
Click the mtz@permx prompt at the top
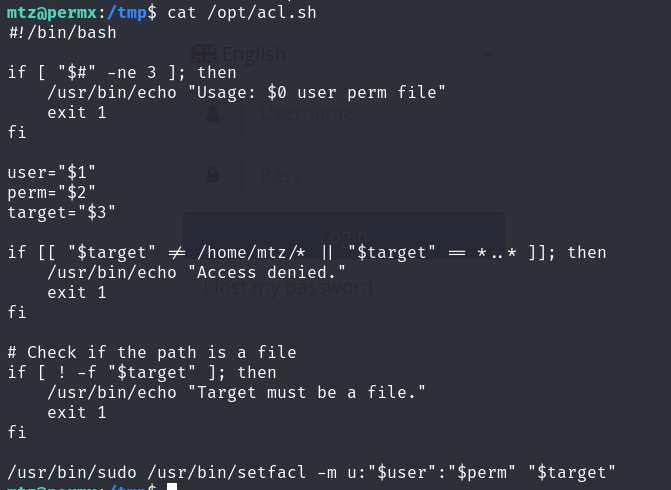point(52,13)
